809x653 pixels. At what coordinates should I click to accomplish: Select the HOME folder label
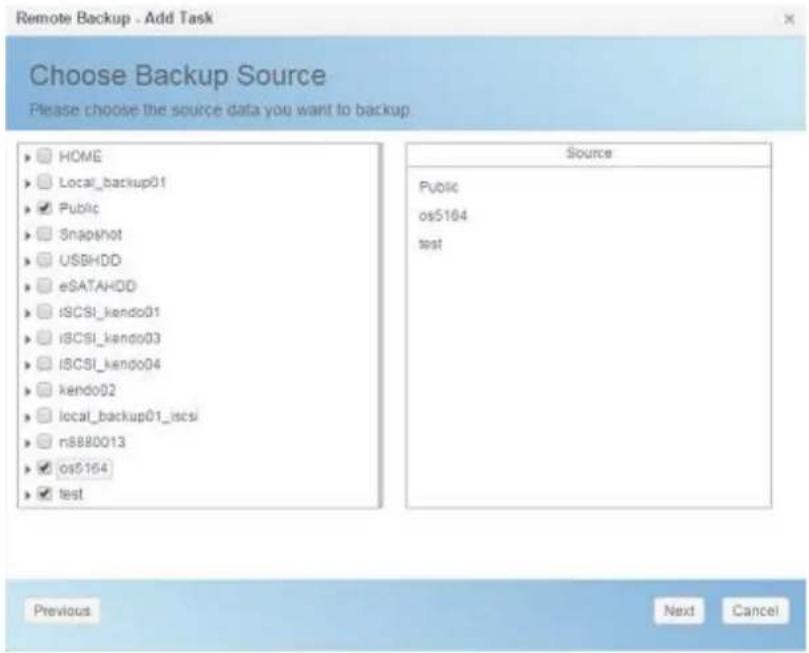(80, 156)
